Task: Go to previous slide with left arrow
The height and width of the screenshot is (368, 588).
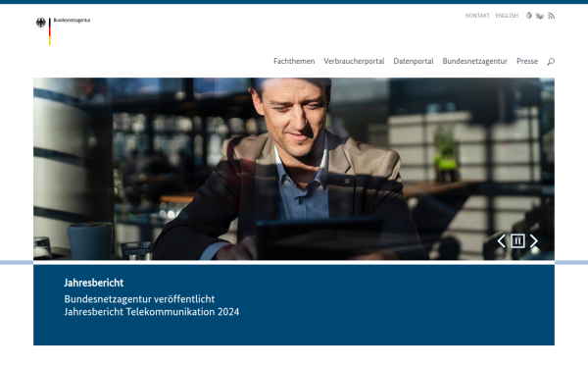Action: pos(502,240)
